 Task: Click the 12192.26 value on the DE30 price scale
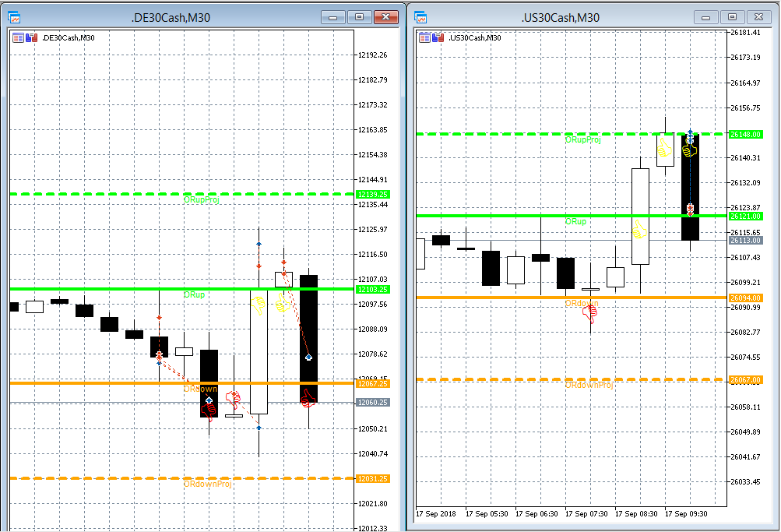pos(373,55)
